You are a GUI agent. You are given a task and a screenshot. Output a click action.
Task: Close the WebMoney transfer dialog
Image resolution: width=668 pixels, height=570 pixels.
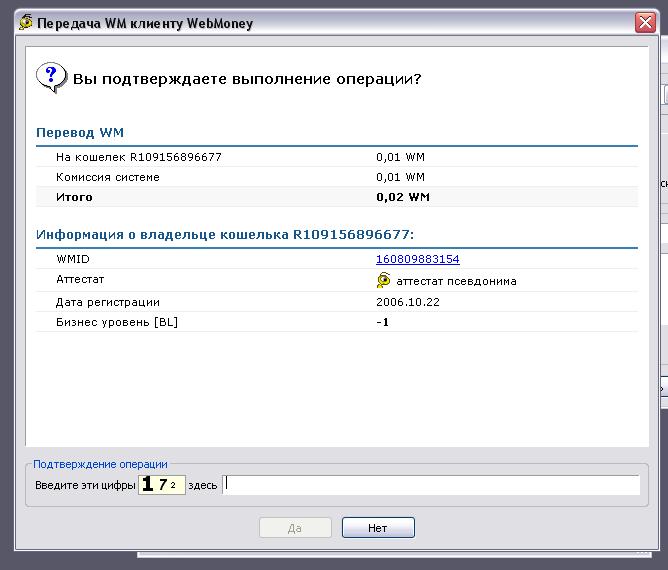pyautogui.click(x=645, y=22)
